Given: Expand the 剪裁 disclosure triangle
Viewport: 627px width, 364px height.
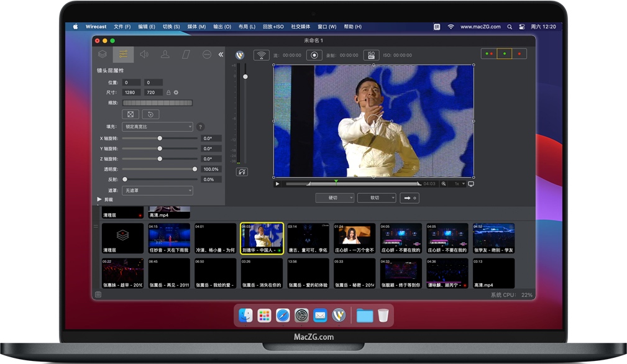Looking at the screenshot, I should click(99, 199).
